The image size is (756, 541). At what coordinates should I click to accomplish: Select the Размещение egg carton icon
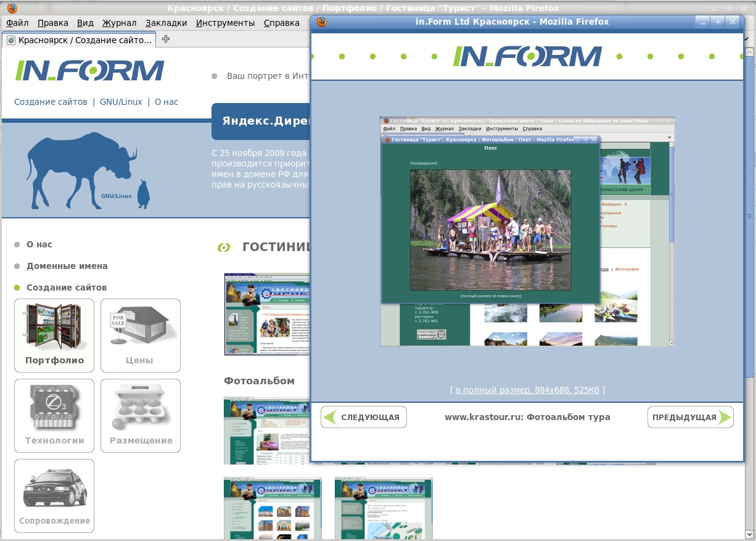(140, 415)
